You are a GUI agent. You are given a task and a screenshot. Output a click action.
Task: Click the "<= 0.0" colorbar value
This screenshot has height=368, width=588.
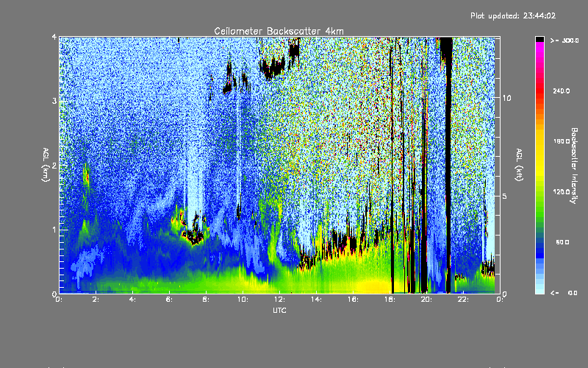(564, 293)
